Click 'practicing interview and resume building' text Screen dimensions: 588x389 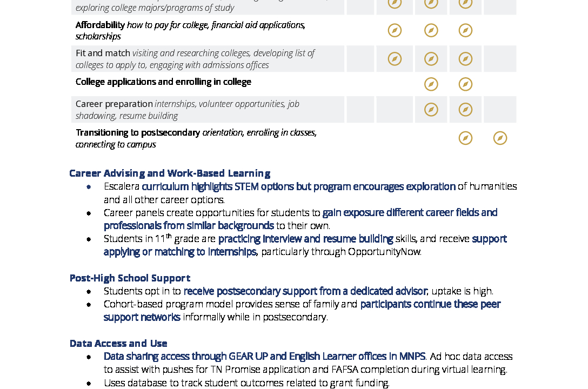click(306, 239)
